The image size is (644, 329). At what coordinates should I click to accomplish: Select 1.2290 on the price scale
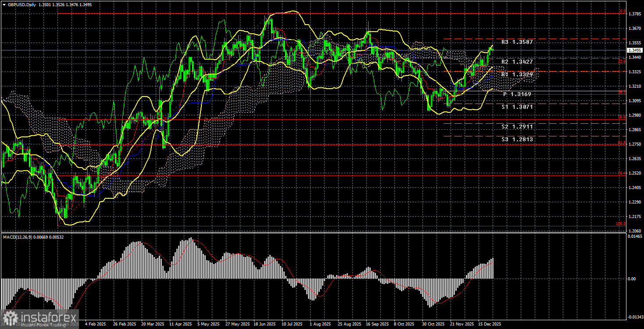[635, 202]
